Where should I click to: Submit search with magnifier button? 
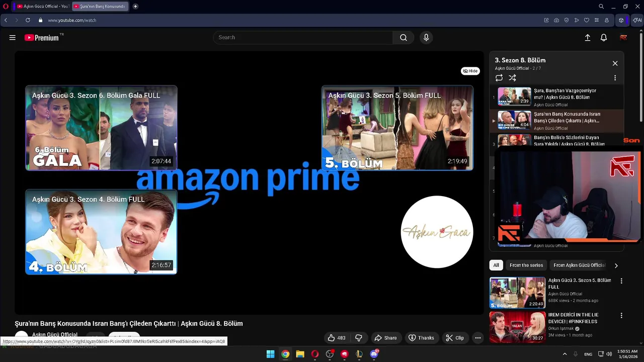[404, 37]
